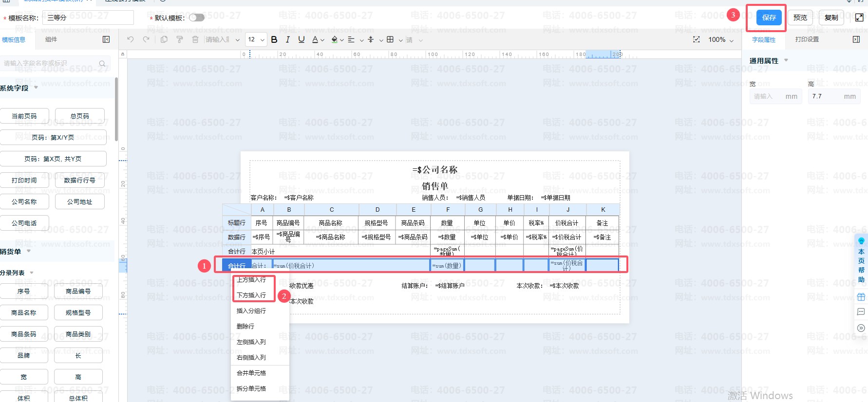Switch to the 打印设置 tab
The width and height of the screenshot is (868, 402).
[x=807, y=39]
